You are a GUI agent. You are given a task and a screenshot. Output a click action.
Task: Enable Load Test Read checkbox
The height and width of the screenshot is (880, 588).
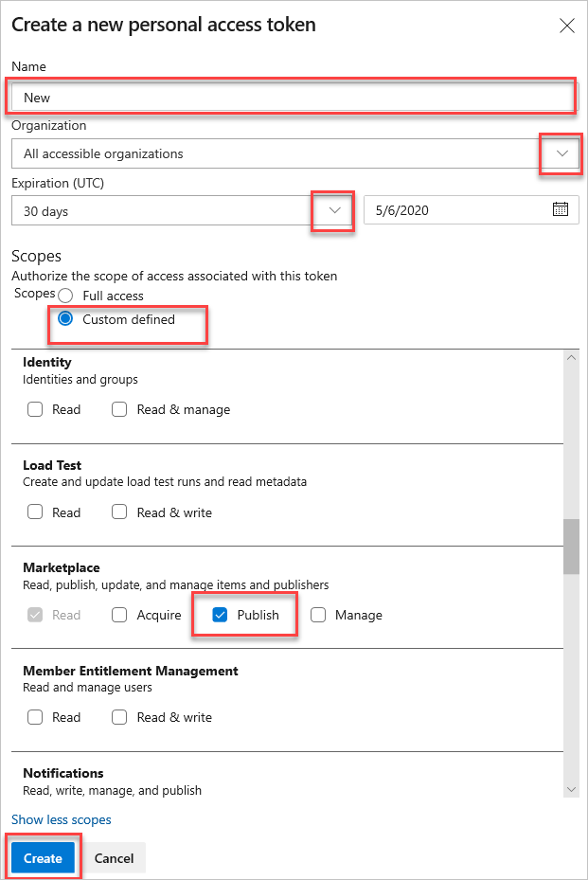tap(35, 512)
